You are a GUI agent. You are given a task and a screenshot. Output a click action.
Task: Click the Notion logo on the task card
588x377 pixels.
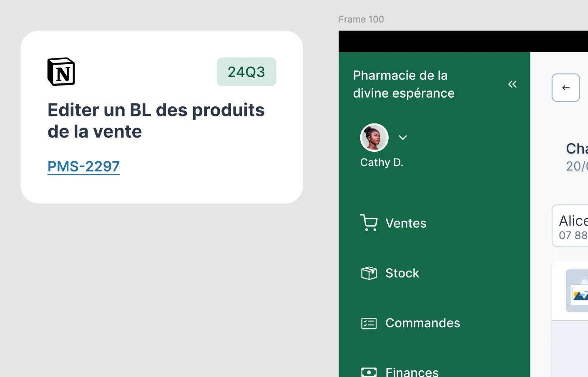pos(61,71)
